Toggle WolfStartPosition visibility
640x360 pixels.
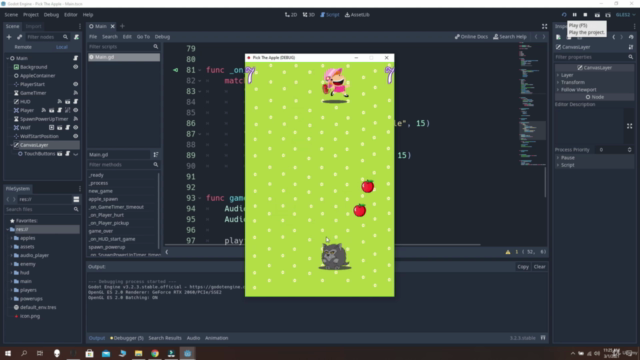click(x=76, y=136)
